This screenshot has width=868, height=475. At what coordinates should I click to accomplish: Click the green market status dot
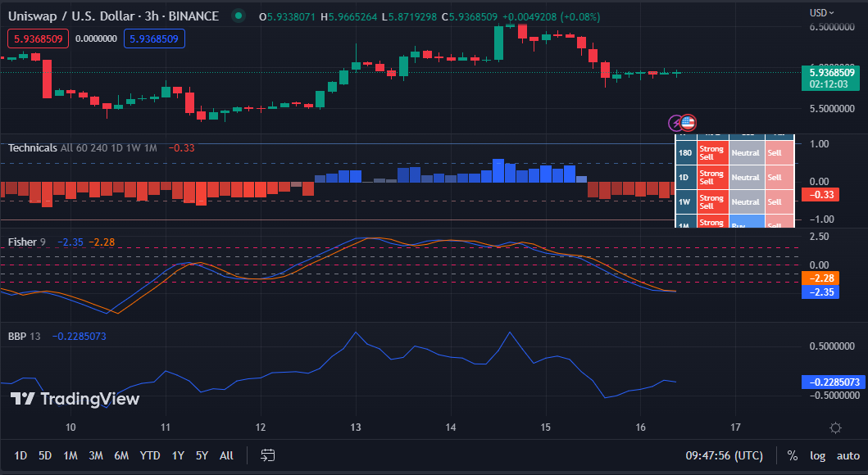click(239, 16)
